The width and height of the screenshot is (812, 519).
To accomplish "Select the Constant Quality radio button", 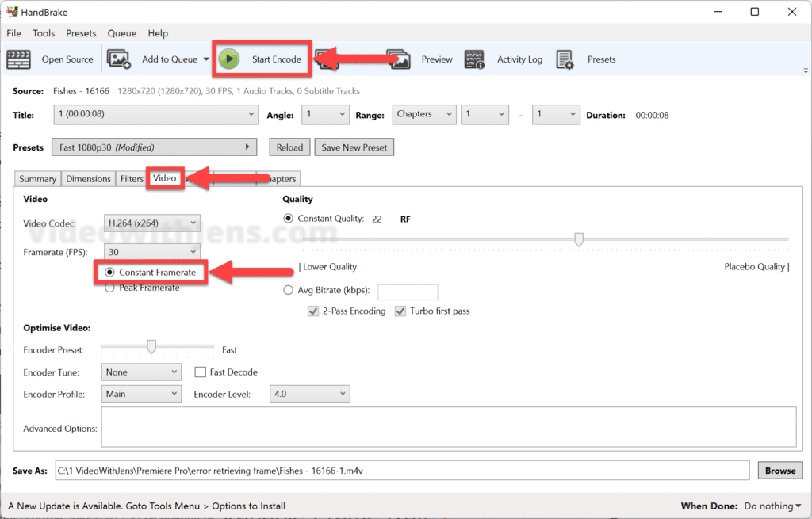I will coord(288,219).
